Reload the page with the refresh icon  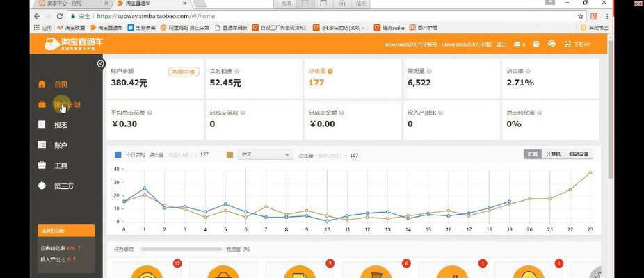[60, 17]
